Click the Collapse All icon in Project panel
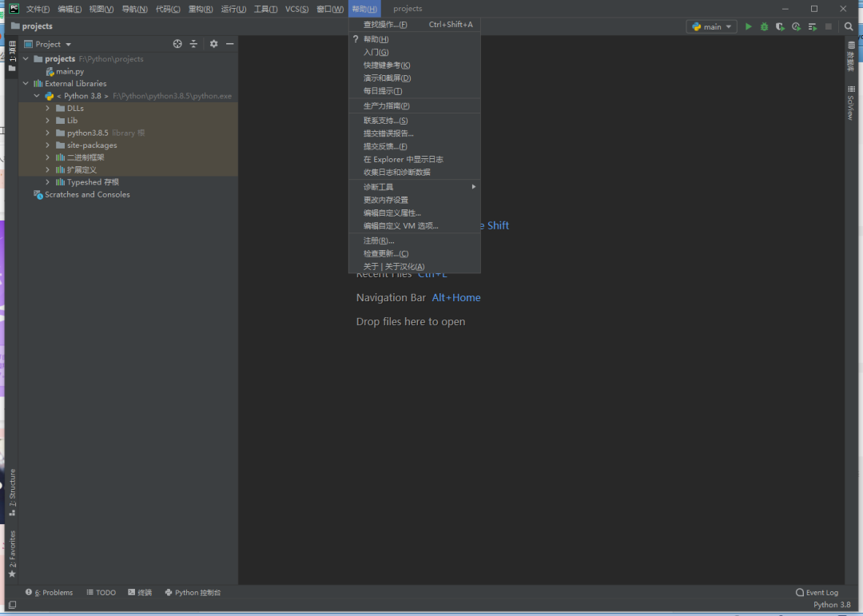The width and height of the screenshot is (863, 616). 193,44
